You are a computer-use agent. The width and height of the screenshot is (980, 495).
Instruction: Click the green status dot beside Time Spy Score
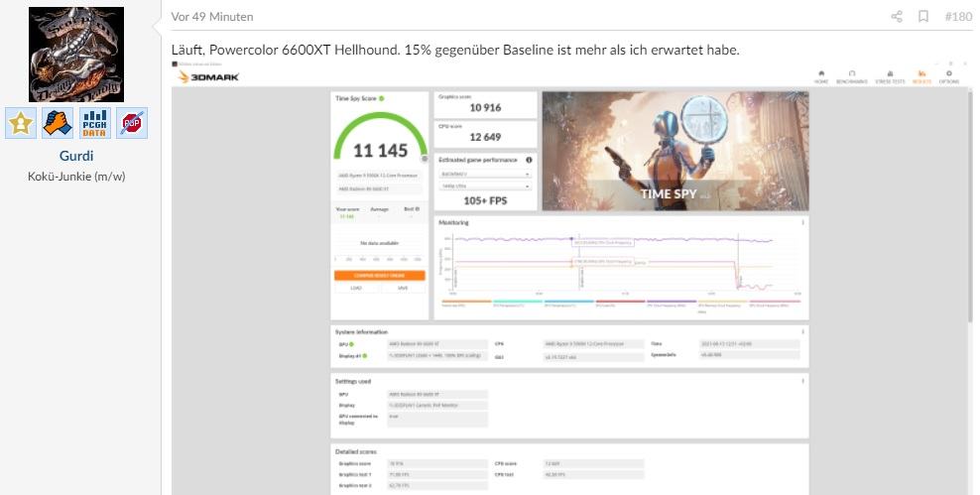(x=381, y=99)
